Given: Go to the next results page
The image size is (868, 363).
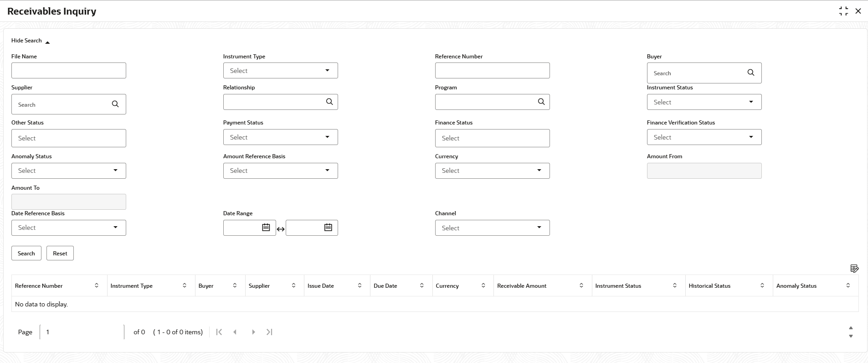Looking at the screenshot, I should coord(253,332).
